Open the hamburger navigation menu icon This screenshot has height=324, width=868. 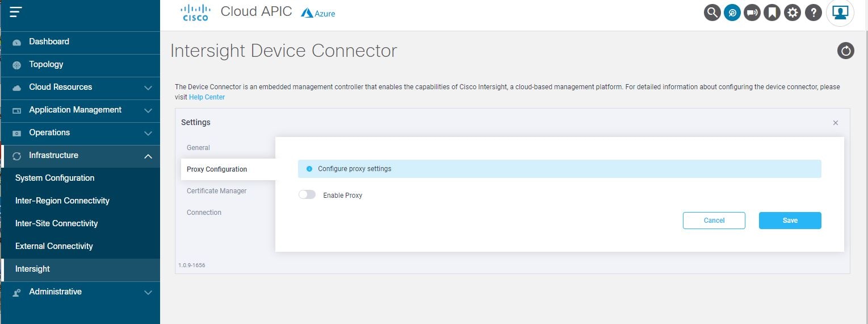coord(16,11)
